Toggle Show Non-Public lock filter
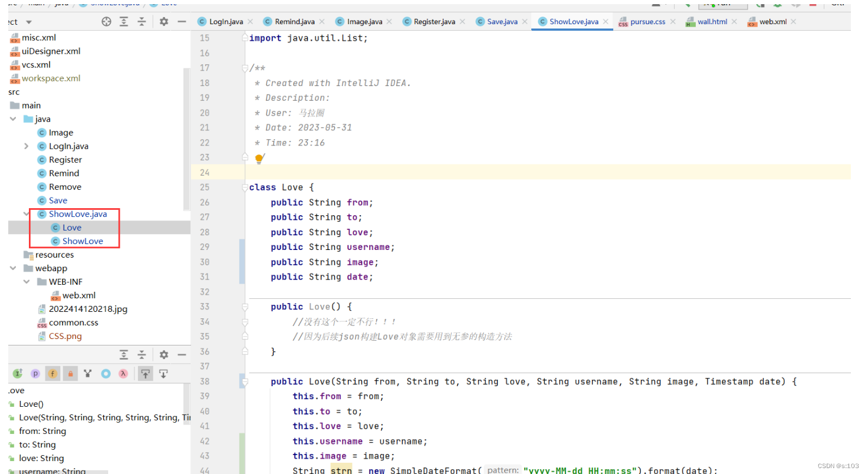The image size is (868, 474). pyautogui.click(x=70, y=373)
